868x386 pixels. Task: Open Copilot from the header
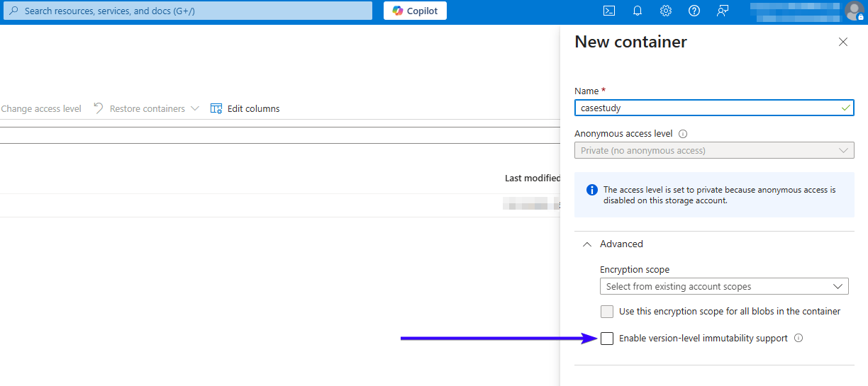pos(415,11)
